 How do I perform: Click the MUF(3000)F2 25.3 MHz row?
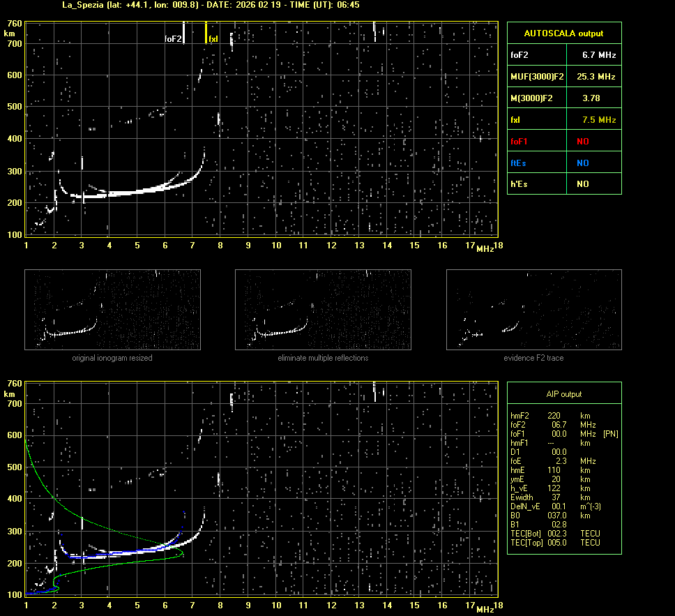(x=563, y=76)
